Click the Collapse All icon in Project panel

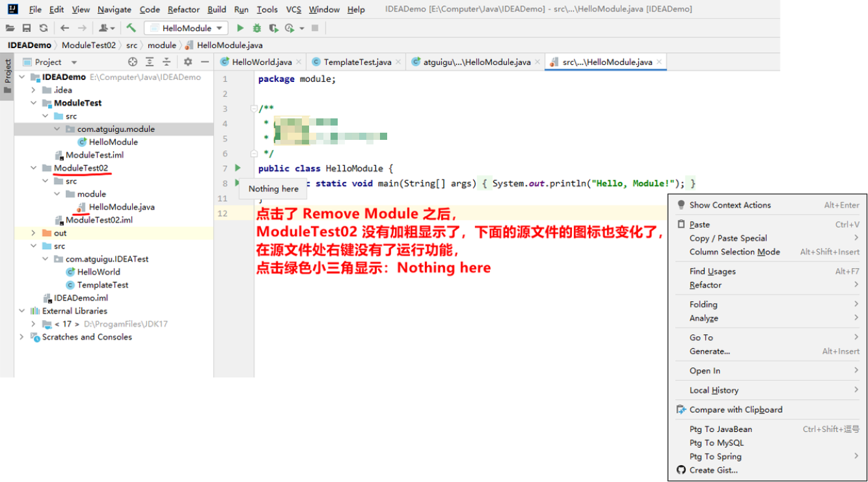pos(167,62)
